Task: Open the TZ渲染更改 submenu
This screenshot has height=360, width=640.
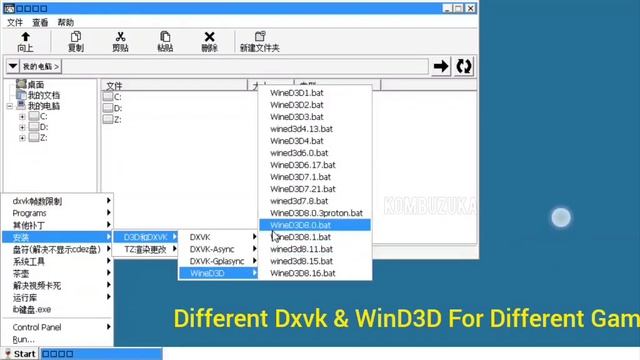Action: click(145, 249)
